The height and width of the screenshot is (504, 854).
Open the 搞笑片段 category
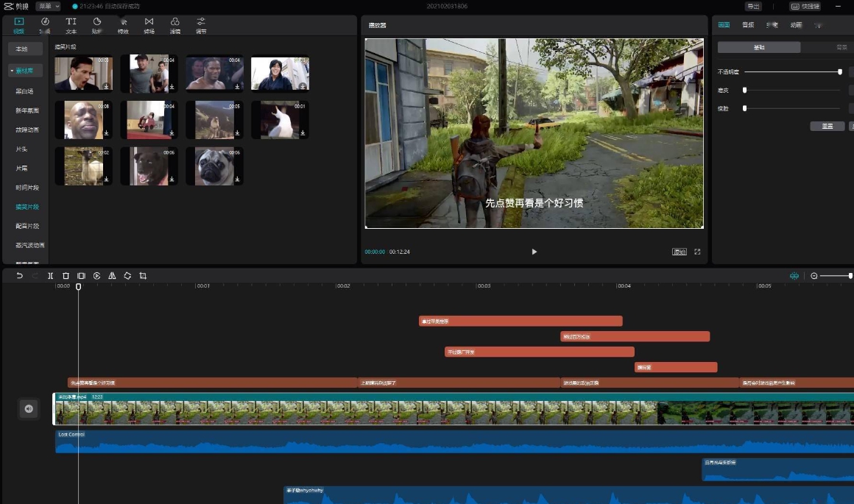27,207
